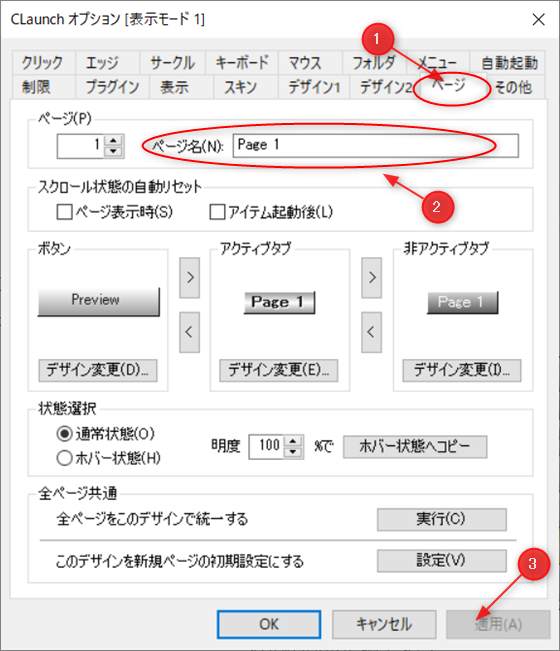Open the フォルダ tab

click(x=374, y=63)
